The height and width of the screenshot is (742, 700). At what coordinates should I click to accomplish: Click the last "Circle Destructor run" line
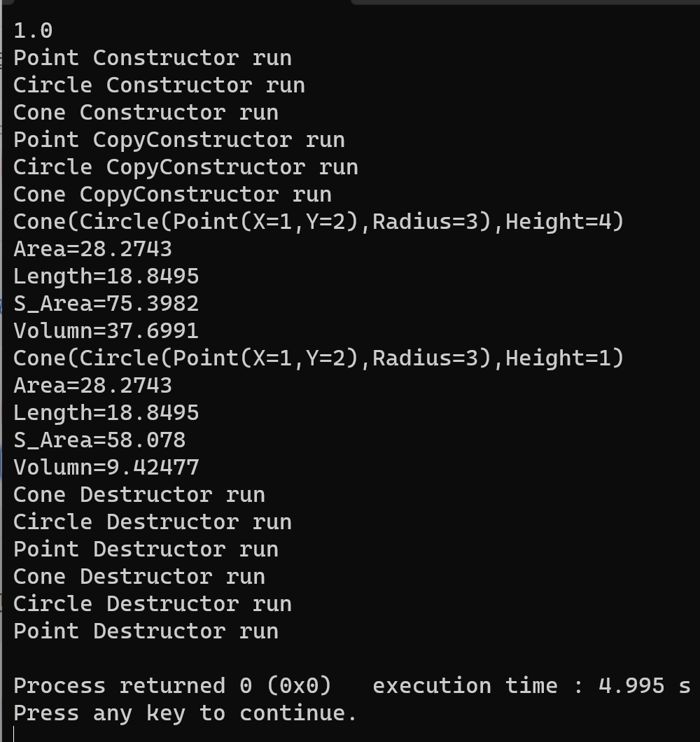(x=152, y=604)
